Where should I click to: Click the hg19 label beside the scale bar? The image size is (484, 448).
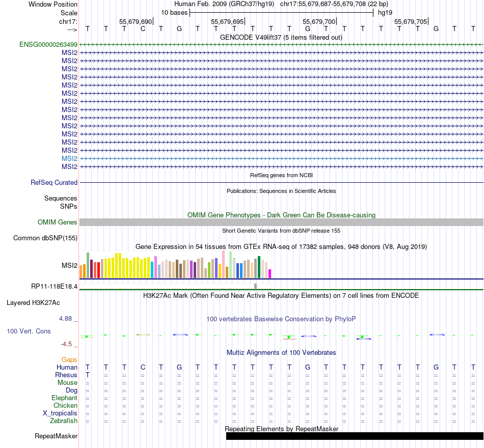point(385,13)
